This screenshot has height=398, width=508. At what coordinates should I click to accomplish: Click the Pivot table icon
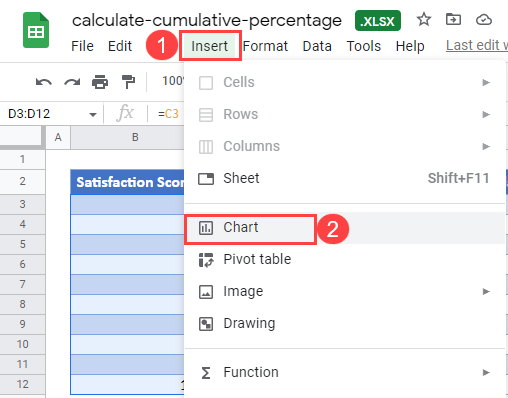[206, 260]
